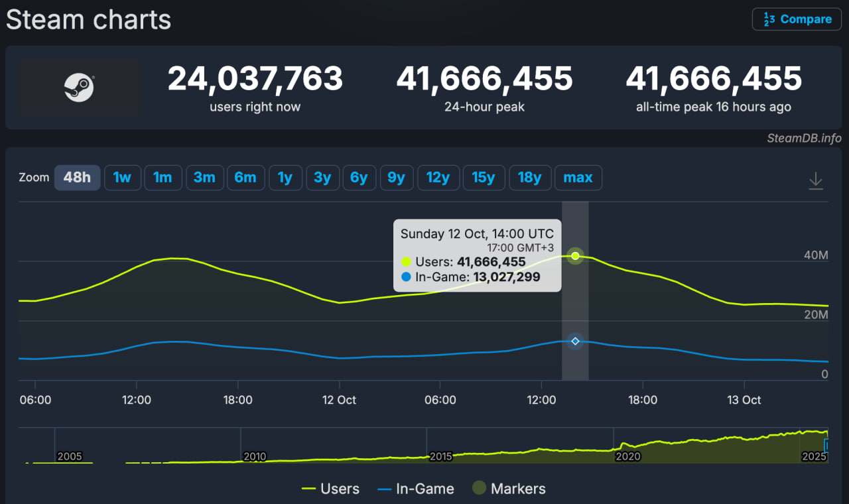The image size is (849, 504).
Task: Select the 18y zoom range
Action: tap(529, 178)
